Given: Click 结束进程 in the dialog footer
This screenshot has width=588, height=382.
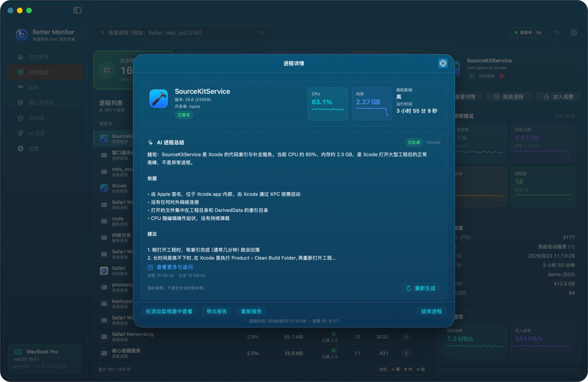Looking at the screenshot, I should click(x=432, y=311).
